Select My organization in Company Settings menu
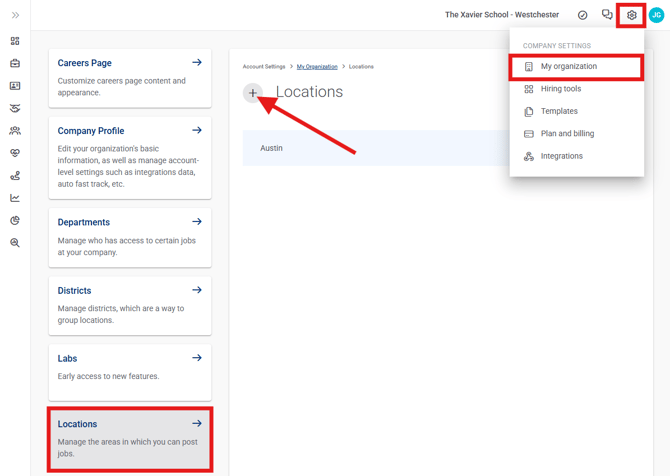The height and width of the screenshot is (476, 670). pyautogui.click(x=576, y=67)
